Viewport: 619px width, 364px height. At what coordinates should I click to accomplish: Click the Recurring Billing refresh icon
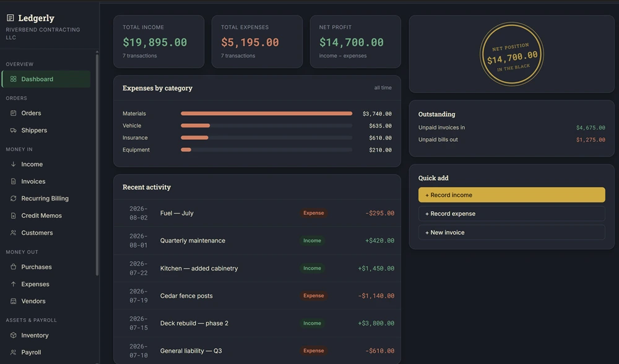pyautogui.click(x=14, y=198)
